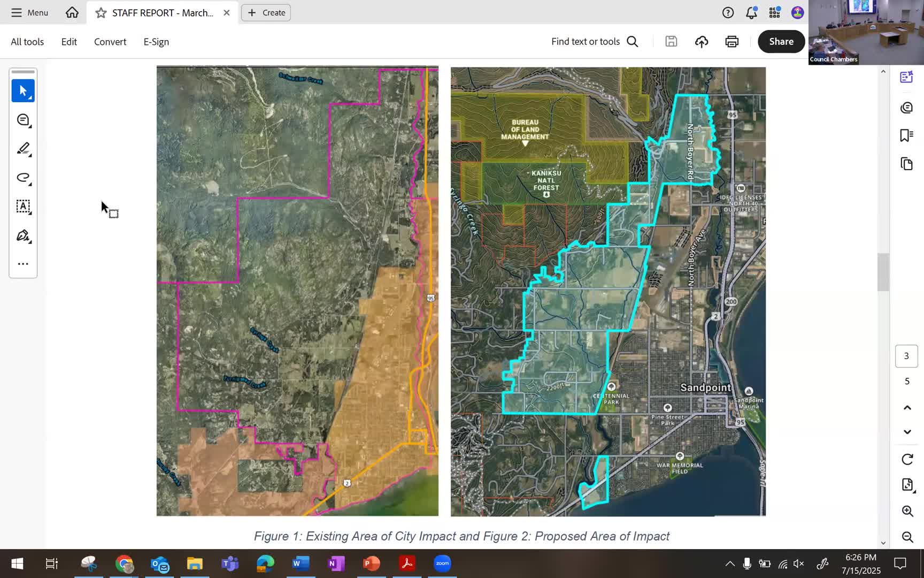Select the arrow selection tool
The height and width of the screenshot is (578, 924).
click(23, 91)
